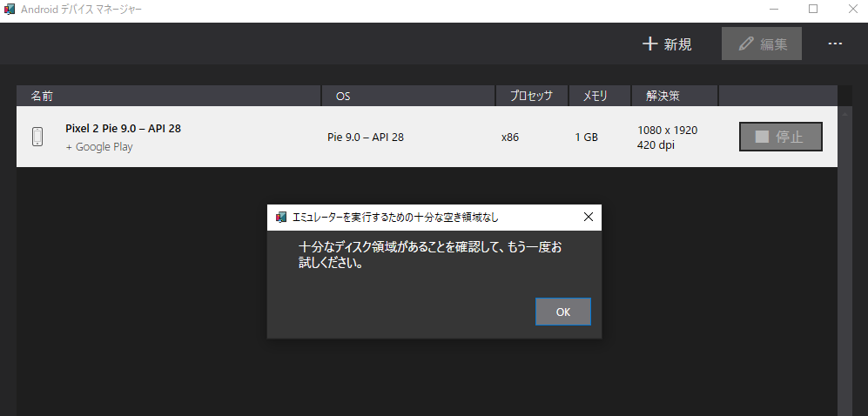Click the 420 dpi value
Screen dimensions: 868x416
(x=656, y=145)
